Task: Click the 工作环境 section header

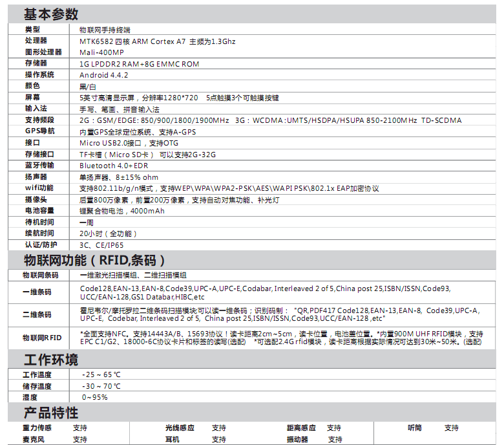Action: pos(51,360)
